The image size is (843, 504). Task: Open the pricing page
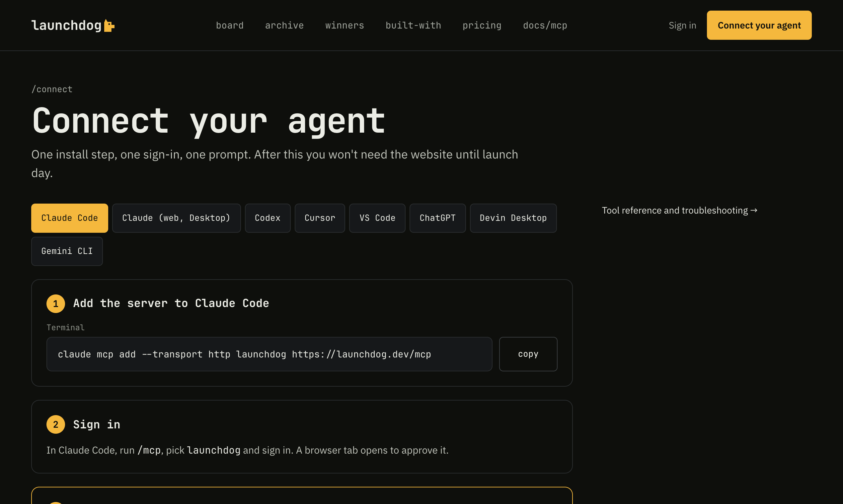pos(482,26)
